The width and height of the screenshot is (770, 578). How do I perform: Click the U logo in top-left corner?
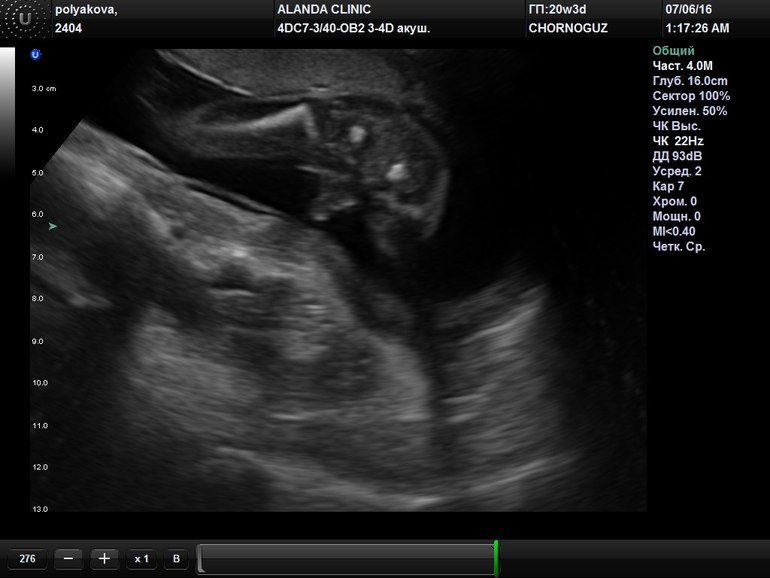[x=24, y=18]
